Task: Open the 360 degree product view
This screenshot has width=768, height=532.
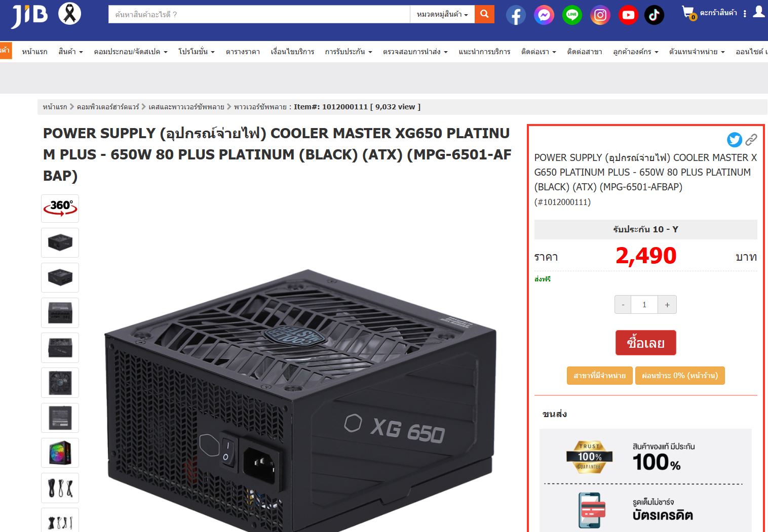Action: [60, 208]
